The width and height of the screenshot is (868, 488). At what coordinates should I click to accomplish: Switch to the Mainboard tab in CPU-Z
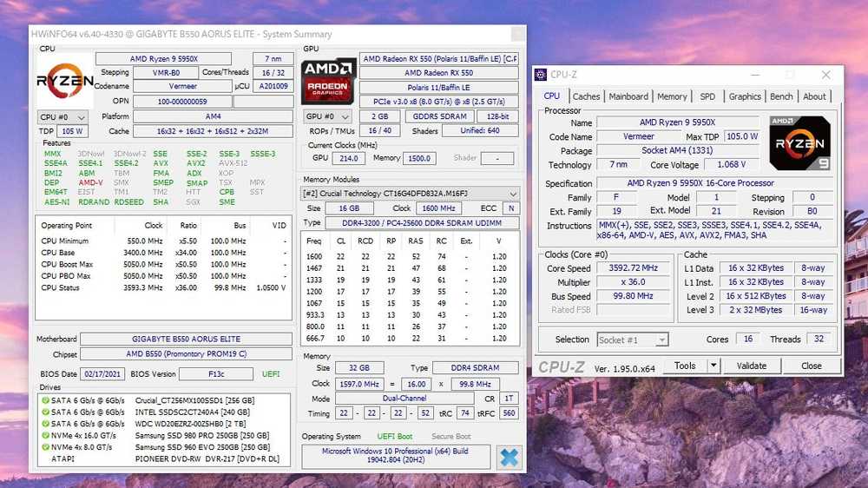coord(628,97)
